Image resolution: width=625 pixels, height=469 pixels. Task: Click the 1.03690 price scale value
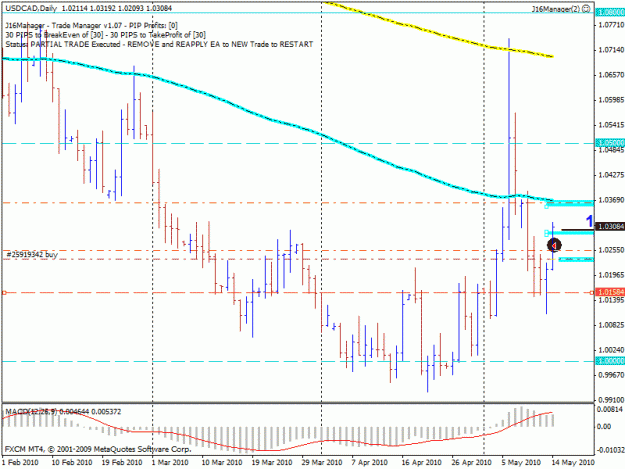[611, 200]
